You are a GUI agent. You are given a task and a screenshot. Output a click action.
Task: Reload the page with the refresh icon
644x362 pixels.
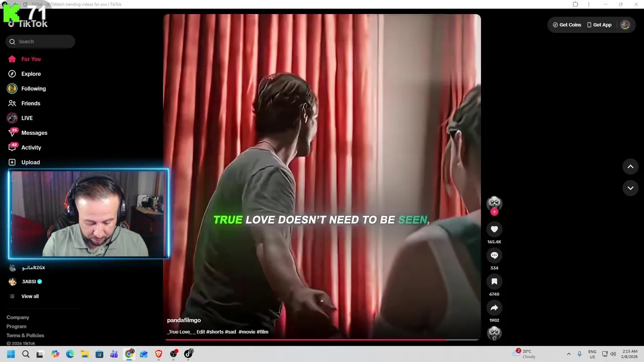point(25,4)
